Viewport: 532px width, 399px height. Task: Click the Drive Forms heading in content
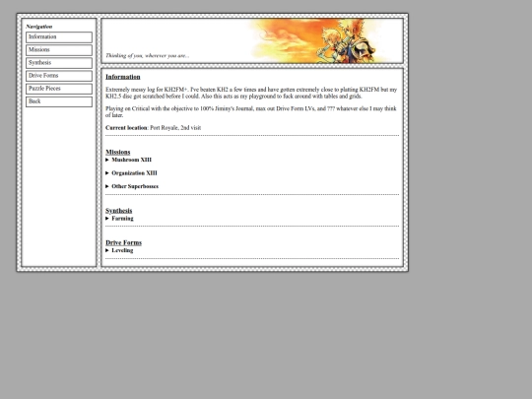(x=123, y=242)
